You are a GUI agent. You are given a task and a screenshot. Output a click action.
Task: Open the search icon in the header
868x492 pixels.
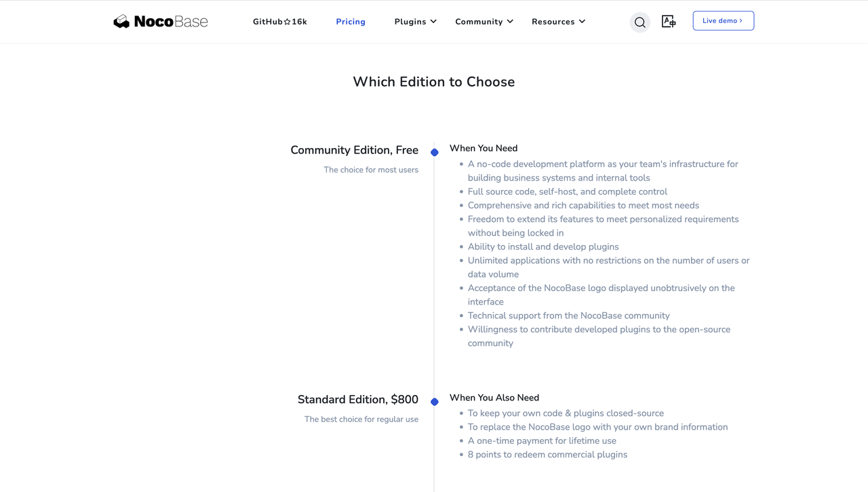coord(639,22)
